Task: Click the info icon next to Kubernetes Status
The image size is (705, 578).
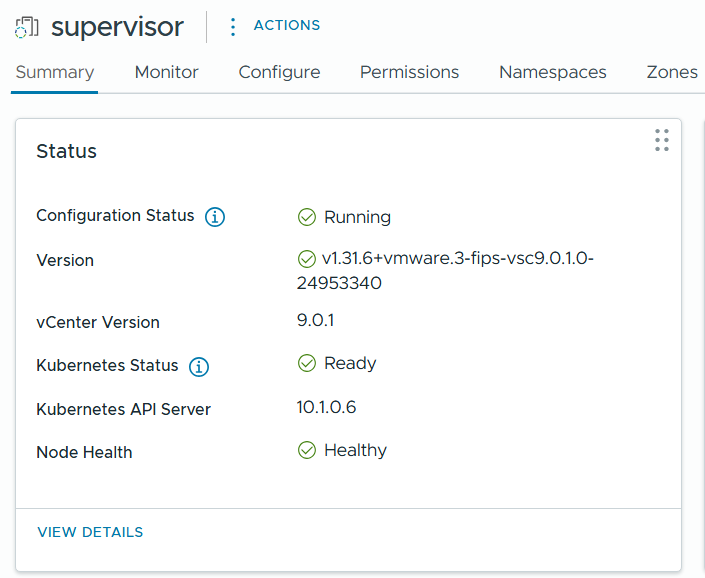Action: click(x=199, y=367)
